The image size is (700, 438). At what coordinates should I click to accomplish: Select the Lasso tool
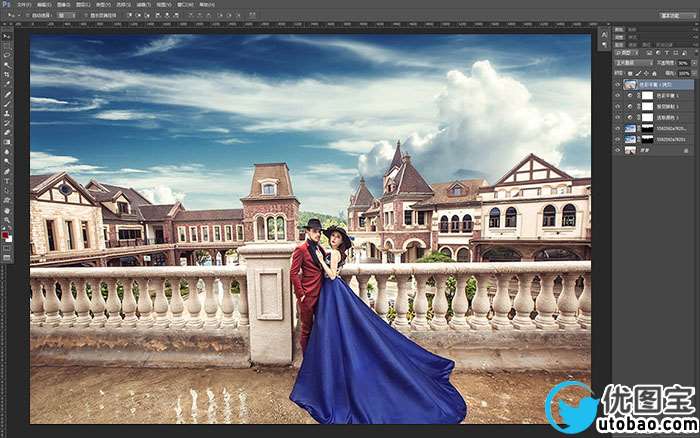pos(6,55)
